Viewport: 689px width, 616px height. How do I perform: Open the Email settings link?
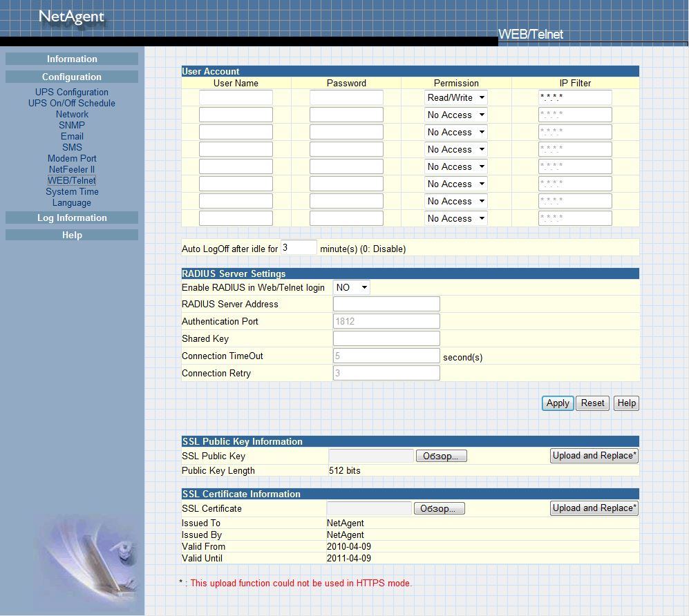(x=72, y=137)
